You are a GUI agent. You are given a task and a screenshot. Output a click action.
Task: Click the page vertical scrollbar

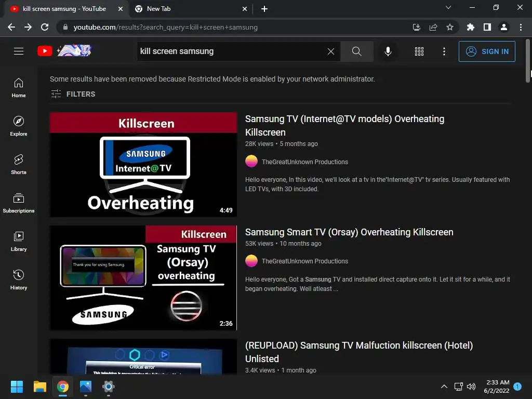528,61
